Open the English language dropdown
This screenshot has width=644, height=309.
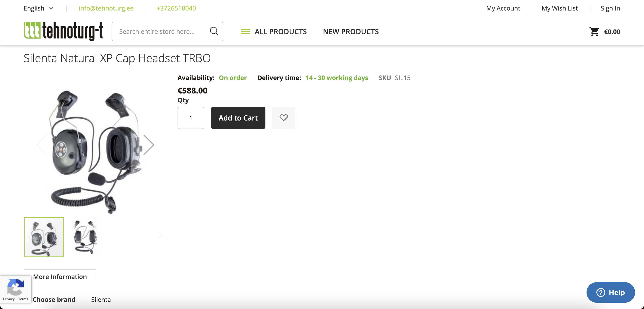click(x=38, y=8)
